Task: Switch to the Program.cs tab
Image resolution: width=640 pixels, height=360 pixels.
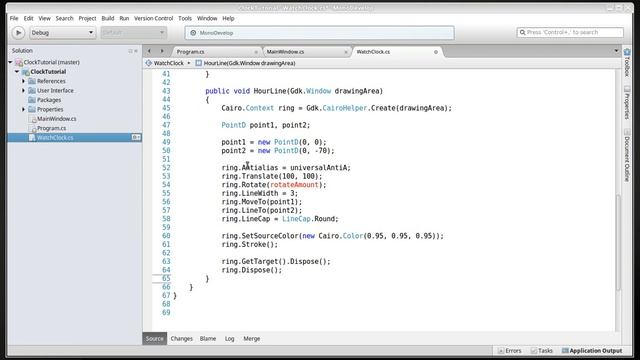Action: point(191,52)
